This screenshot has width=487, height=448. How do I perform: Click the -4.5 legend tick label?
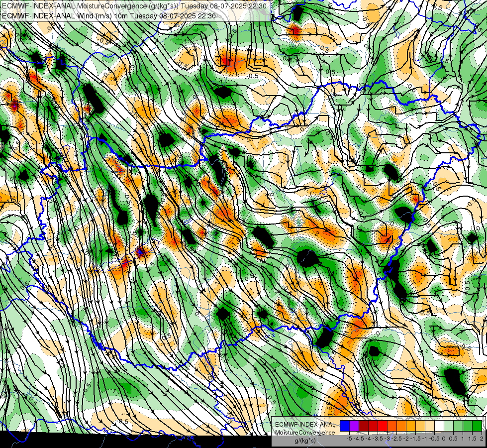[x=359, y=439]
